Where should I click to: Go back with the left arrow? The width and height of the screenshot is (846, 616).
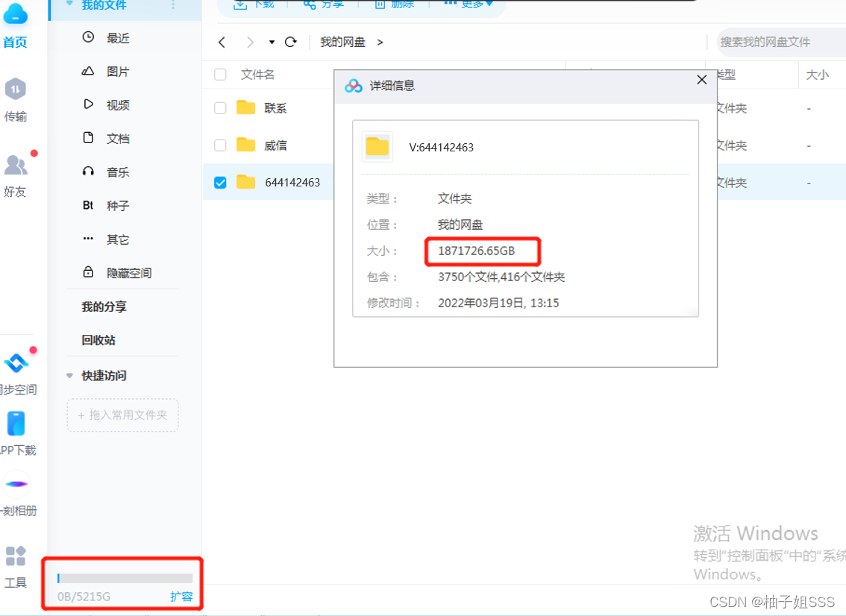pyautogui.click(x=222, y=42)
